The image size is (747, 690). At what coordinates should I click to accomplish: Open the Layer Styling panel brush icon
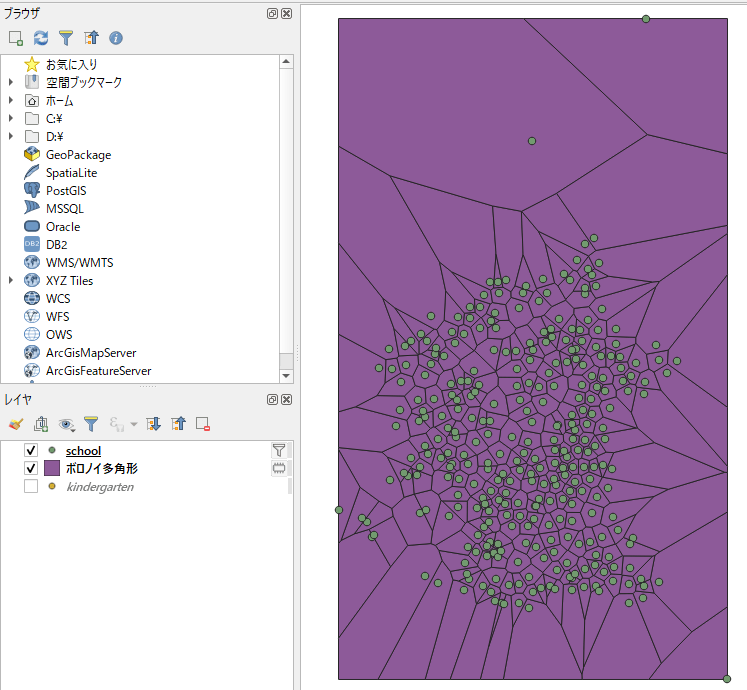pos(16,424)
